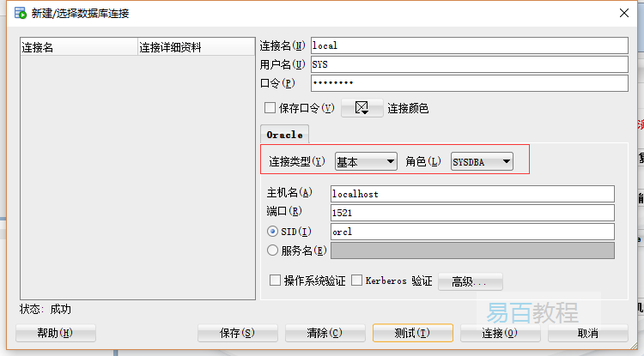Click the 连接名 column header
This screenshot has height=356, width=644.
tap(77, 47)
